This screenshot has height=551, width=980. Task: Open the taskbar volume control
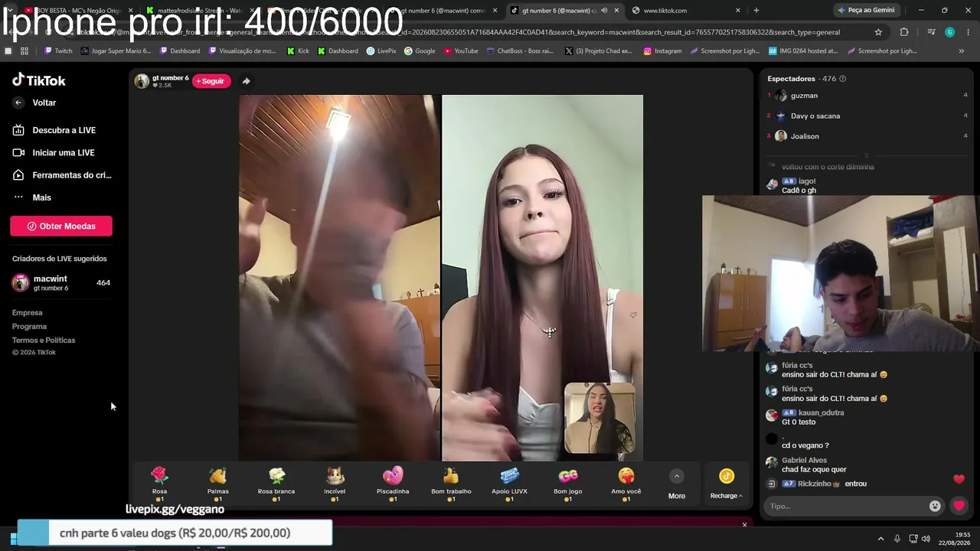point(925,539)
